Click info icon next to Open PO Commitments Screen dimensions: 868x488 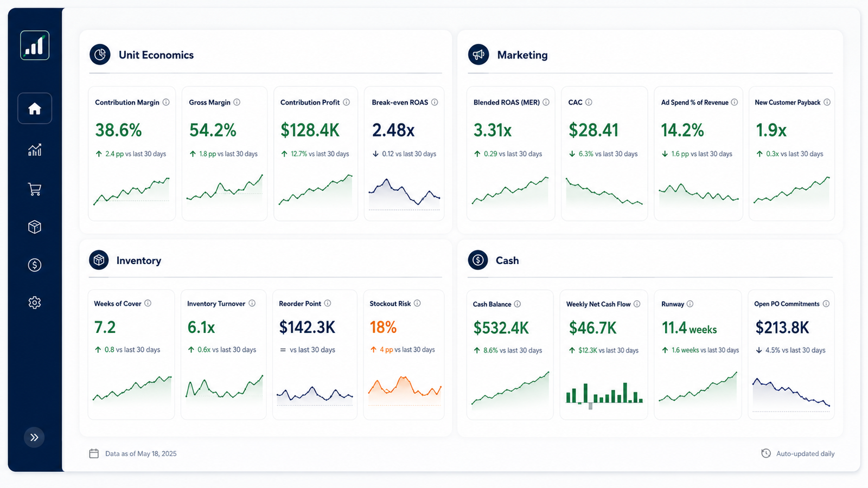point(826,304)
